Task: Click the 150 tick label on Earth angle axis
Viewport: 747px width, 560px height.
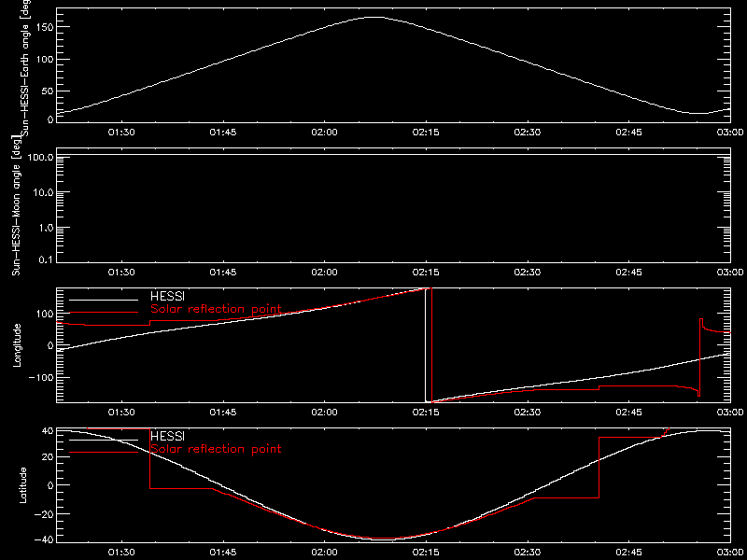Action: tap(43, 27)
